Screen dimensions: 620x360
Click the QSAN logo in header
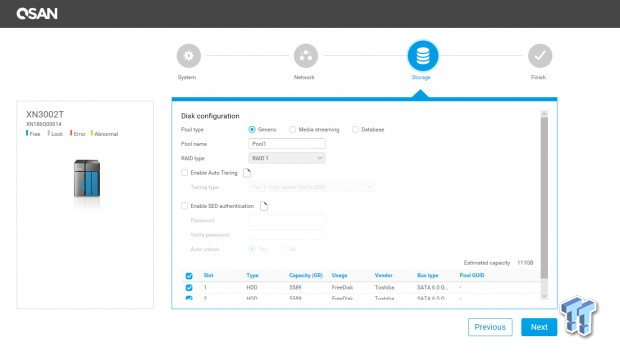pos(37,14)
